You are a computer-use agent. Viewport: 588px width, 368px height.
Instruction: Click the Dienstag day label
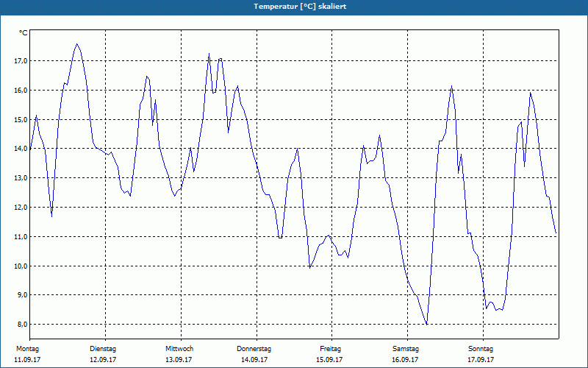pyautogui.click(x=103, y=349)
